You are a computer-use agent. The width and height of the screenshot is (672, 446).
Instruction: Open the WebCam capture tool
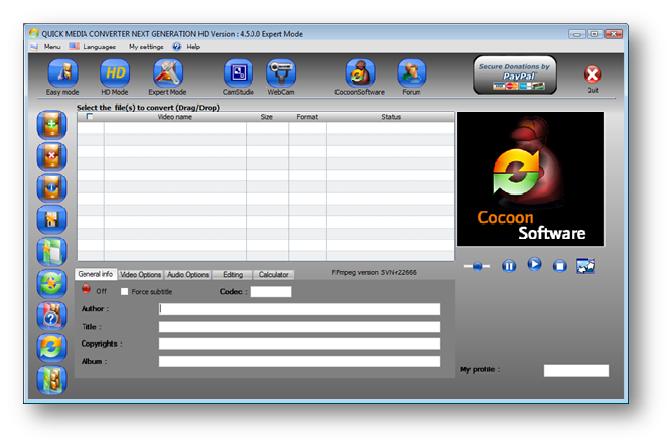(x=281, y=73)
